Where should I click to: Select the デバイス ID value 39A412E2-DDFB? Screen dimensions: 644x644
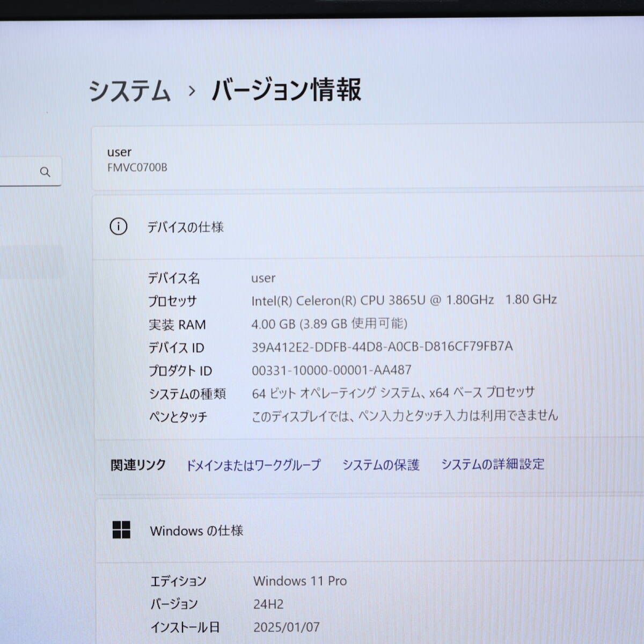382,347
